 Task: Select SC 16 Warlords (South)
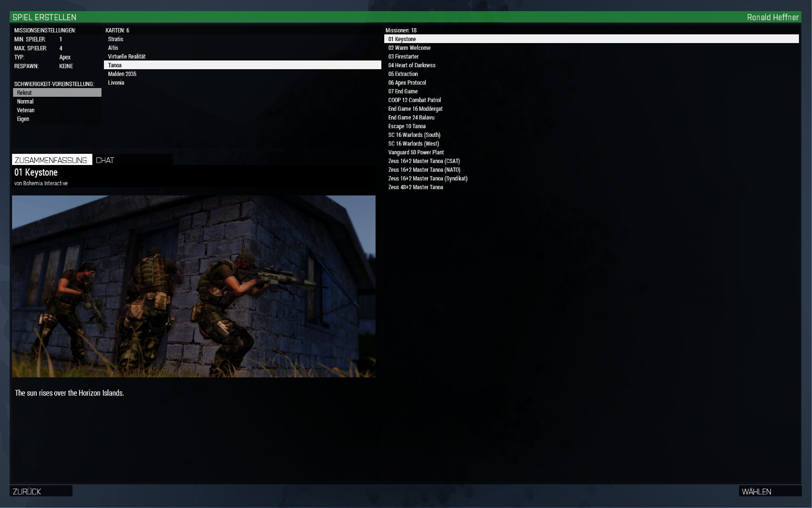pos(591,135)
